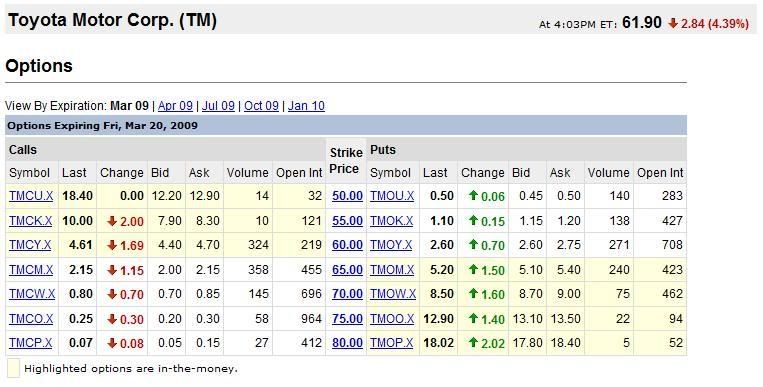Click last price 18.40 for TMCU.X
Screen dimensions: 763x387
[x=77, y=196]
